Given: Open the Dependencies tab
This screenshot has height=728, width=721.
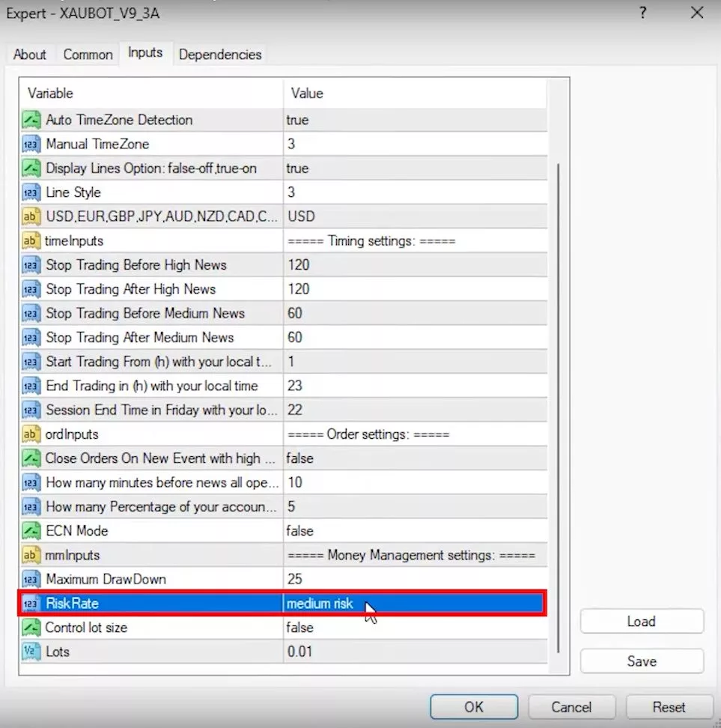Looking at the screenshot, I should coord(220,55).
